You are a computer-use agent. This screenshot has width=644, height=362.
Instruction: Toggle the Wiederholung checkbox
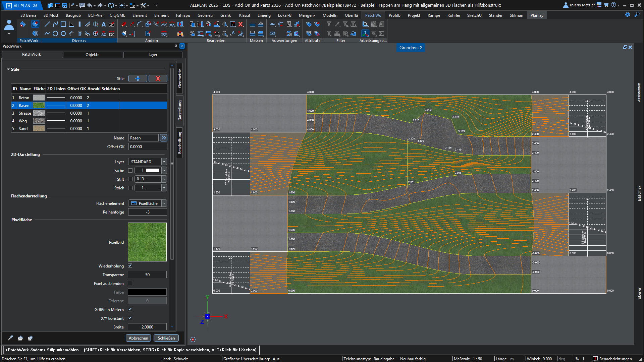tap(130, 266)
